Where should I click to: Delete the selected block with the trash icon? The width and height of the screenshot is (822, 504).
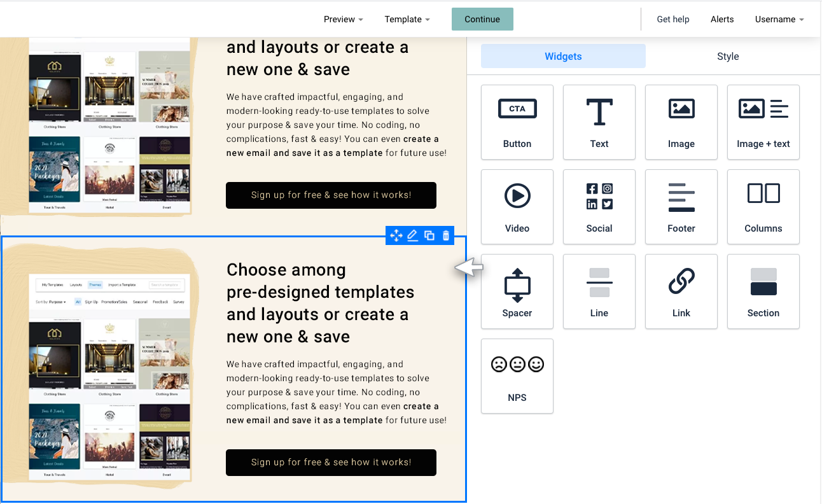pos(446,236)
